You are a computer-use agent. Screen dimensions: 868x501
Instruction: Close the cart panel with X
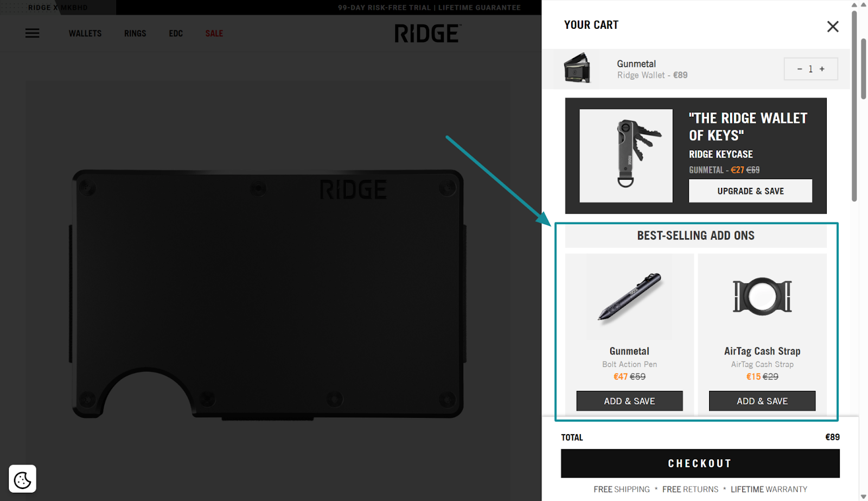pos(833,27)
